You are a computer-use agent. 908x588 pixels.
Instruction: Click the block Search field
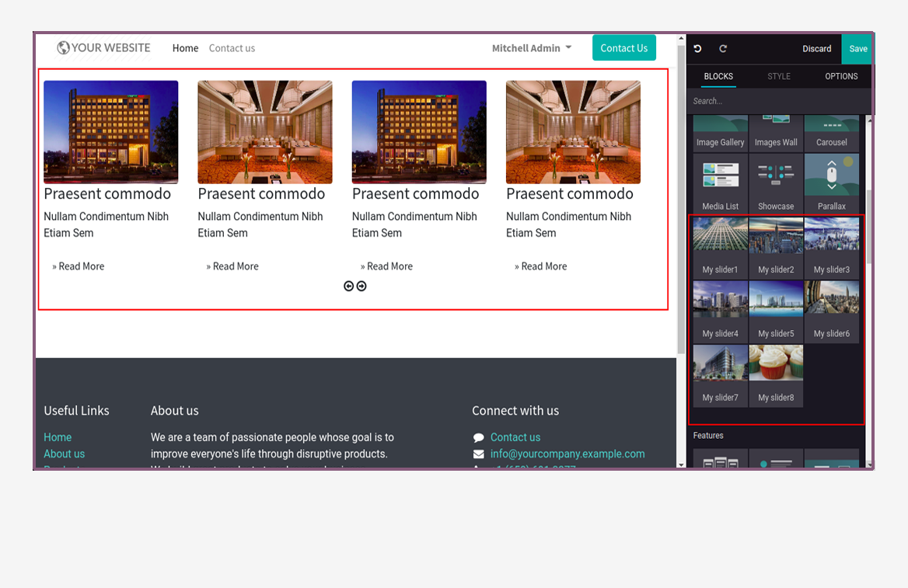point(779,101)
